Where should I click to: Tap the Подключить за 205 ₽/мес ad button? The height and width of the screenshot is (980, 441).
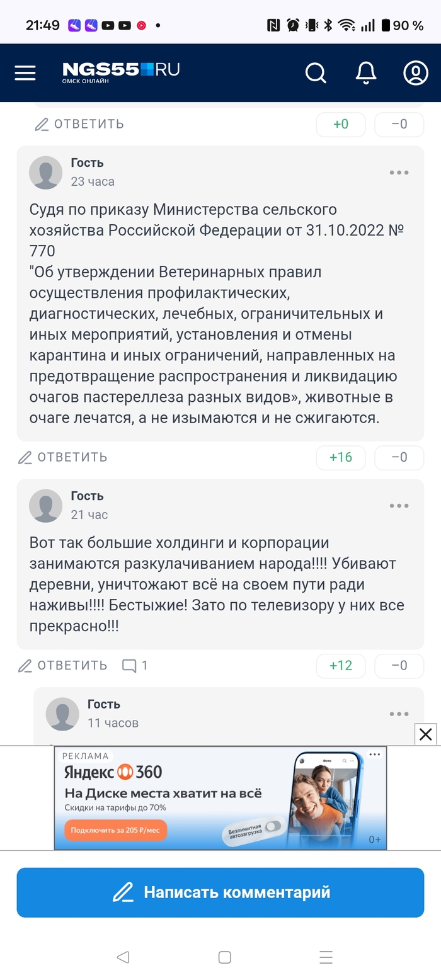coord(115,830)
